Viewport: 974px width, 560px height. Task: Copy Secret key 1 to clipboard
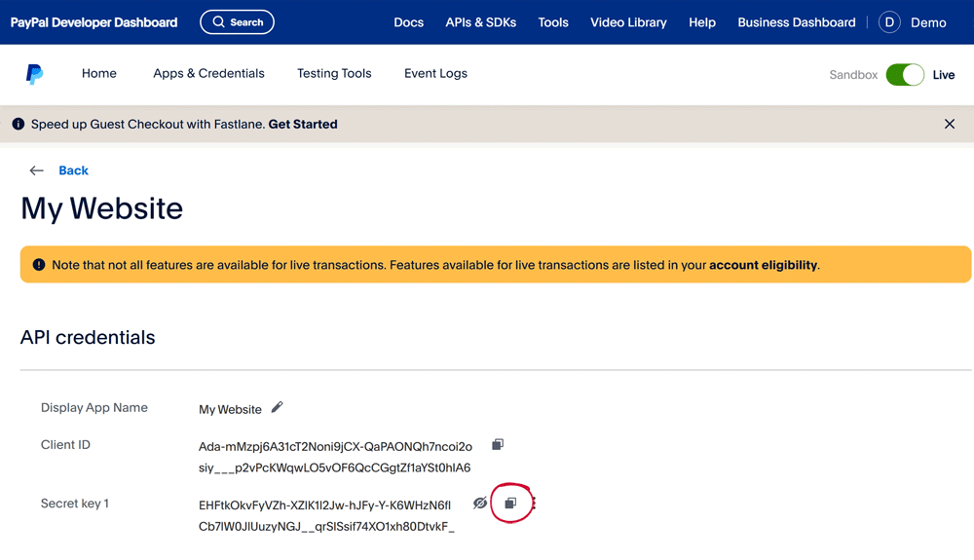(510, 504)
